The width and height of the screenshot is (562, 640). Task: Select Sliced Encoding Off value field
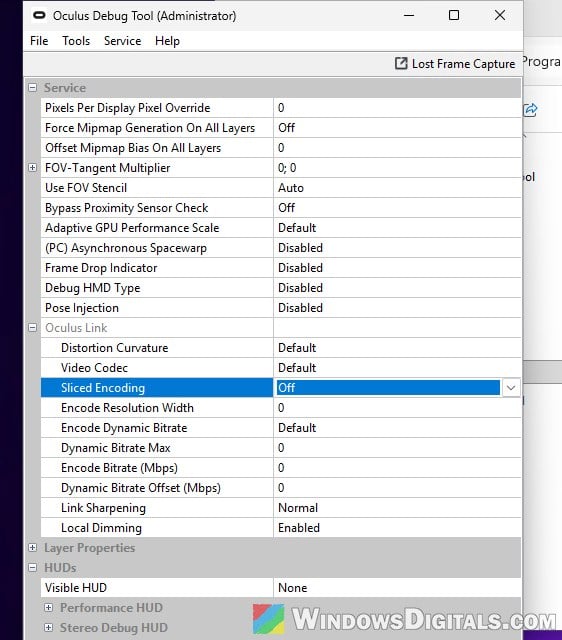(x=388, y=388)
